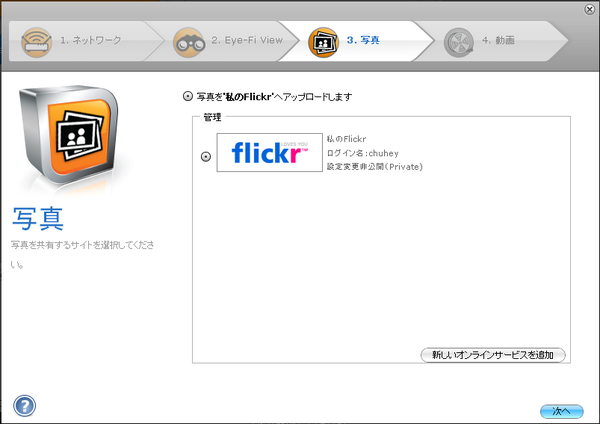Image resolution: width=600 pixels, height=424 pixels.
Task: Click the large orange photo cube icon
Action: pyautogui.click(x=68, y=134)
